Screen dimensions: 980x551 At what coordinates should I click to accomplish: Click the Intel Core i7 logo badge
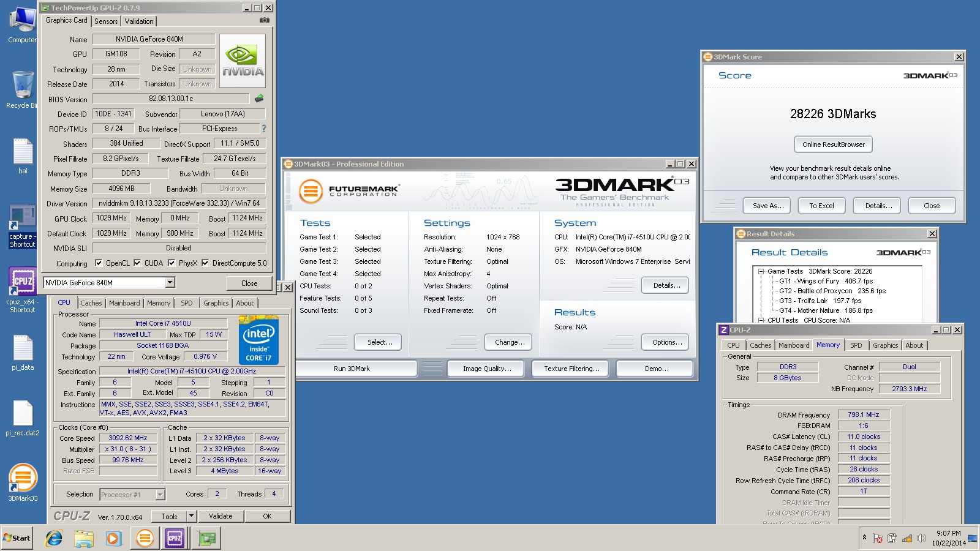(x=258, y=340)
